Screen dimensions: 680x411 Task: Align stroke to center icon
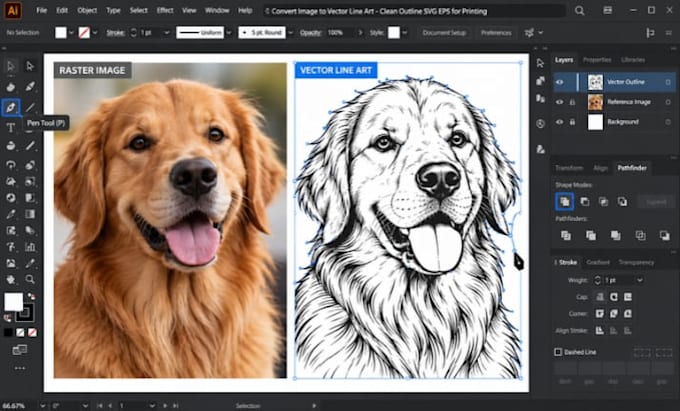(x=600, y=330)
